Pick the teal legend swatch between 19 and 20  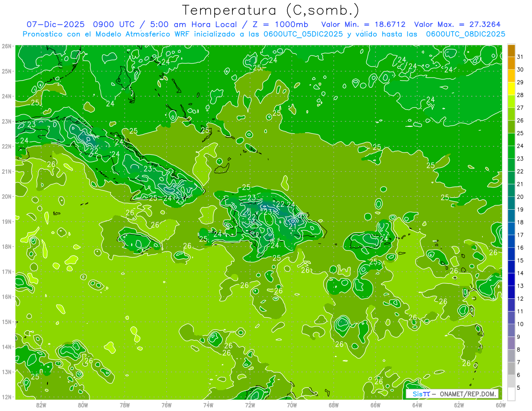(x=511, y=203)
